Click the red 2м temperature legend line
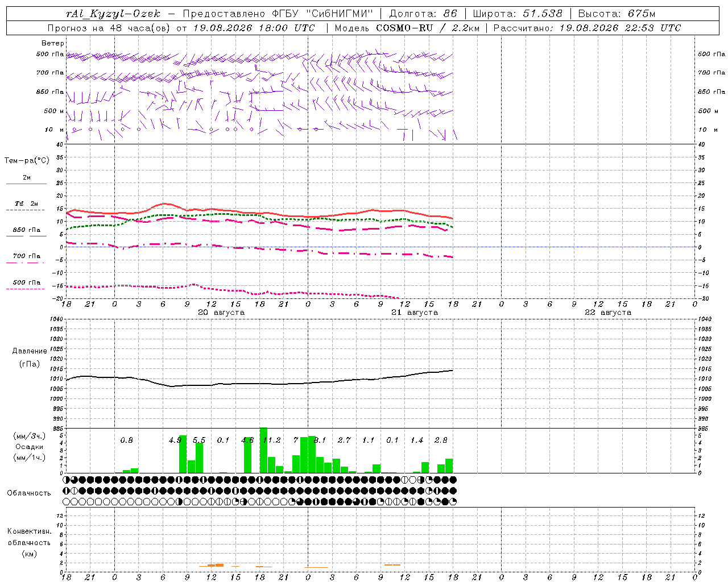 coord(26,184)
